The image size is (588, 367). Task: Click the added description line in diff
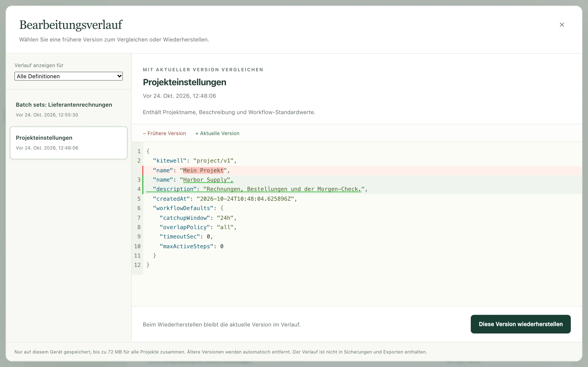pyautogui.click(x=362, y=189)
